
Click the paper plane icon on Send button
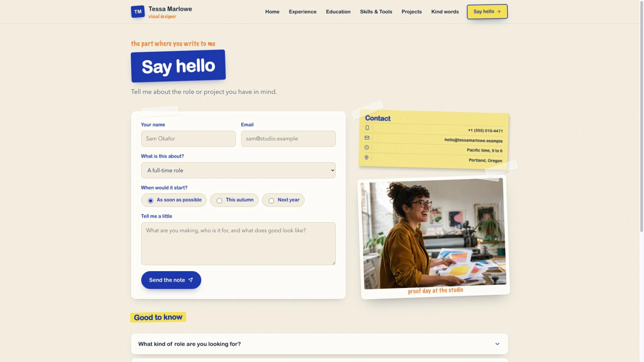(191, 280)
